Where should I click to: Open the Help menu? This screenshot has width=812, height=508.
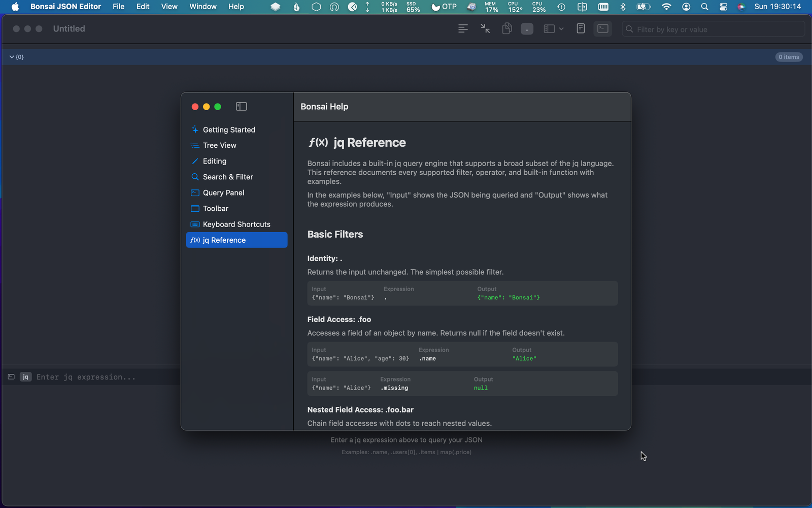coord(236,7)
